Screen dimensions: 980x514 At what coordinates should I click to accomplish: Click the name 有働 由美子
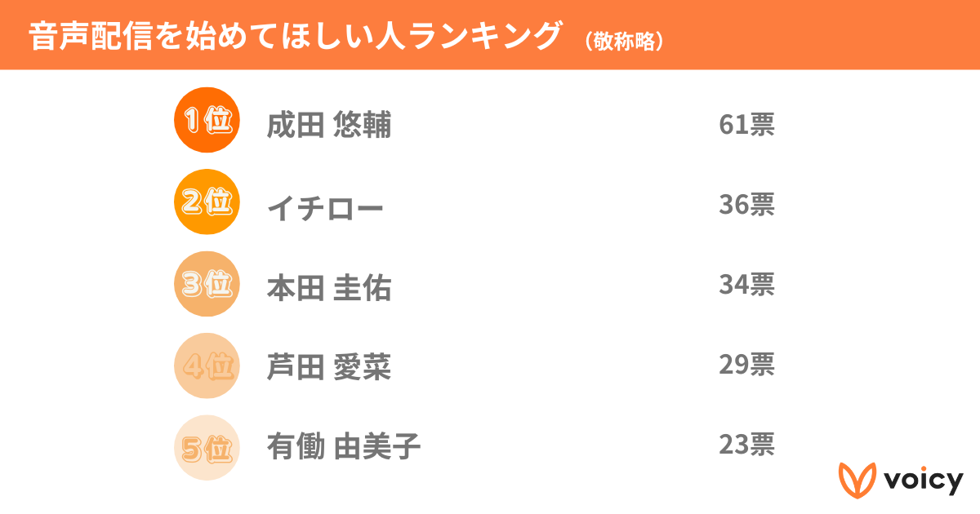(x=344, y=447)
